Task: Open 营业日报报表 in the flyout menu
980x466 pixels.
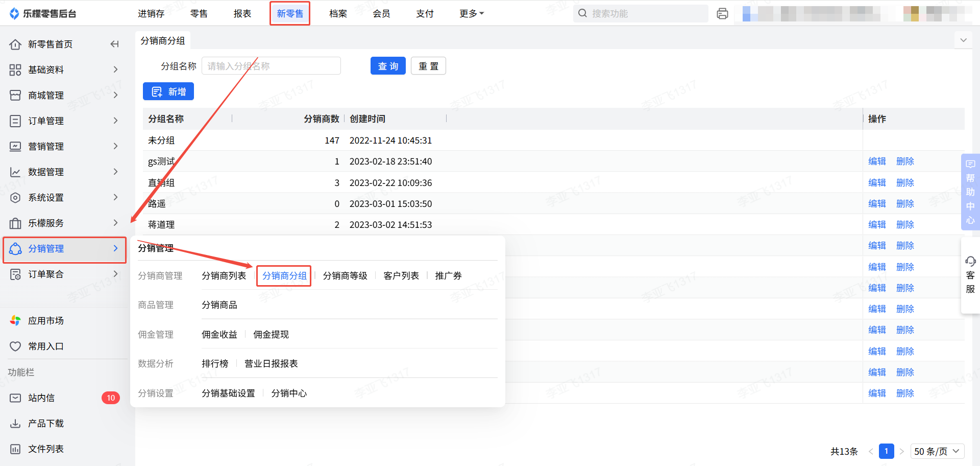Action: coord(271,364)
